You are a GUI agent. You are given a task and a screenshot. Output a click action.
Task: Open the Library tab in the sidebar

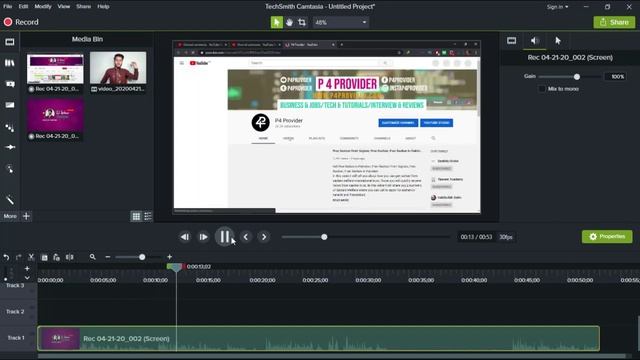(9, 63)
